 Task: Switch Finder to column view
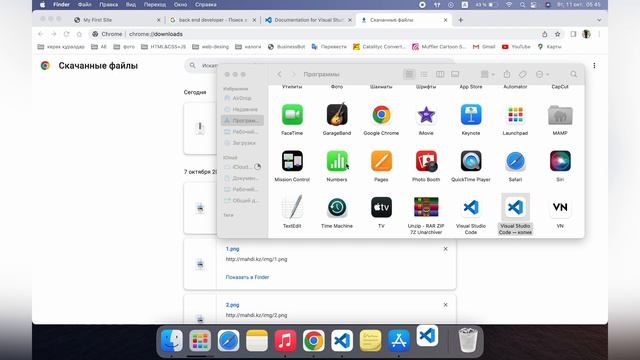440,74
